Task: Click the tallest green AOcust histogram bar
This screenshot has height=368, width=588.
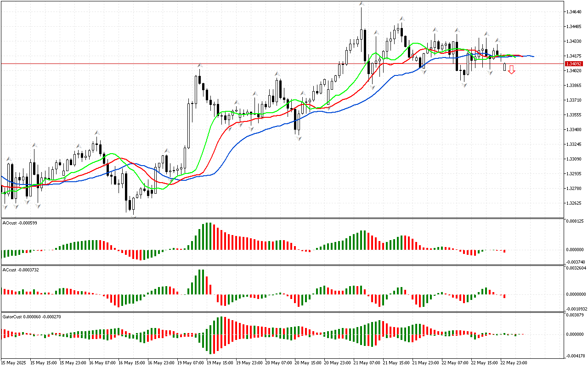Action: point(207,236)
